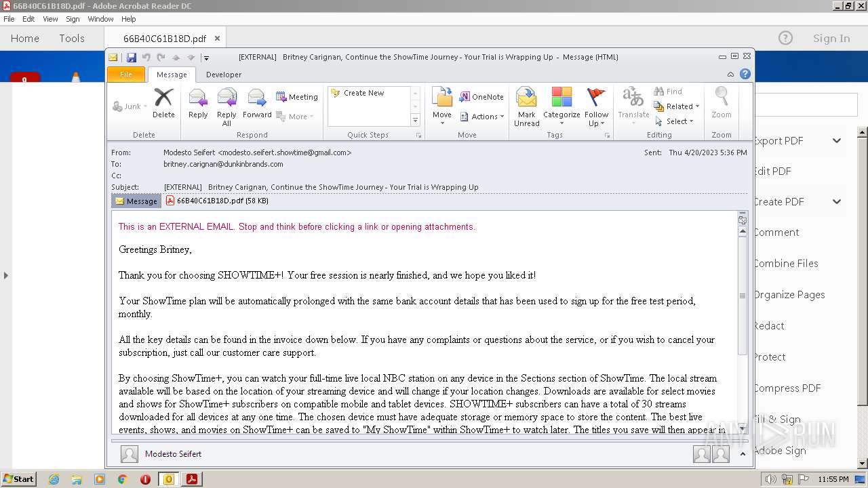This screenshot has height=488, width=868.
Task: Open the Acrobat Help menu
Action: (128, 19)
